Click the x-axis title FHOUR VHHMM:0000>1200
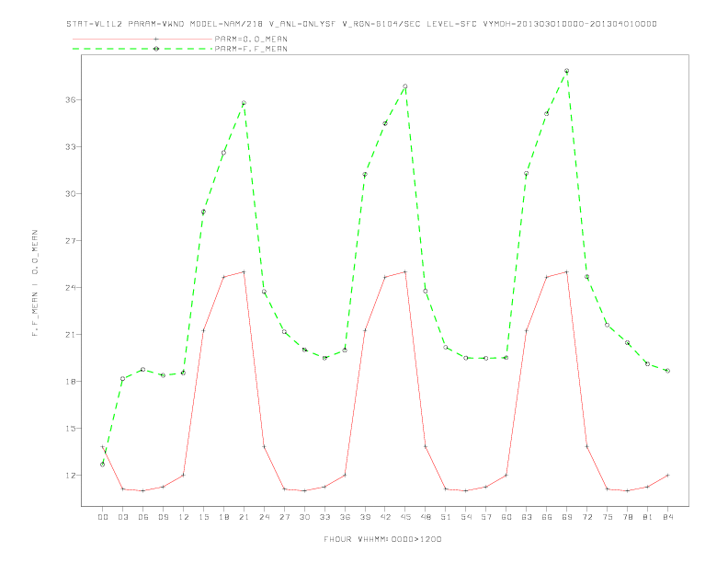Viewport: 728px width, 563px height. pos(382,539)
